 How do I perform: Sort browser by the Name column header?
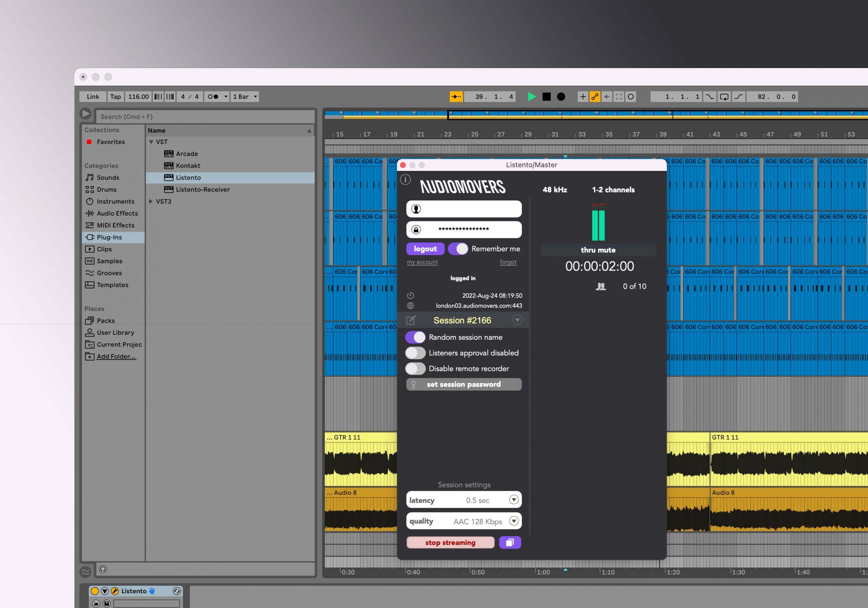[230, 130]
